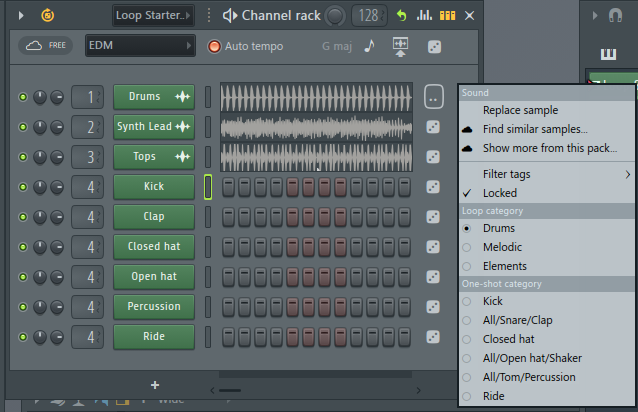The image size is (638, 412).
Task: Click the Drums channel sound options box
Action: pos(433,97)
